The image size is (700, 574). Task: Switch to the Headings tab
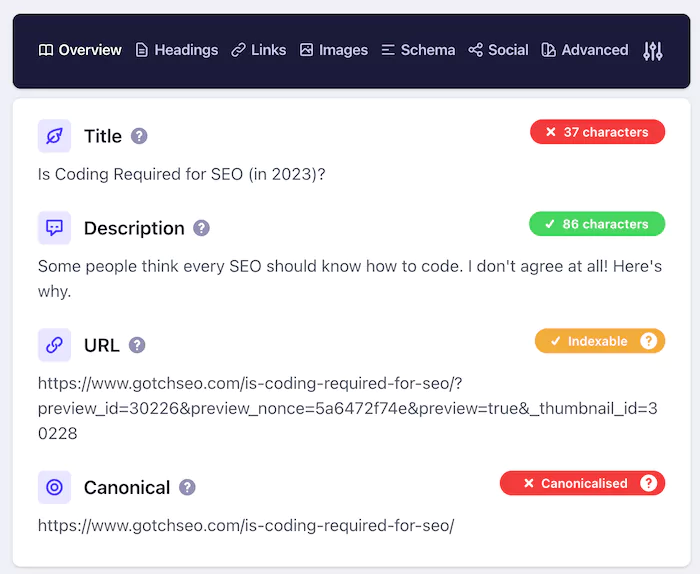[176, 50]
